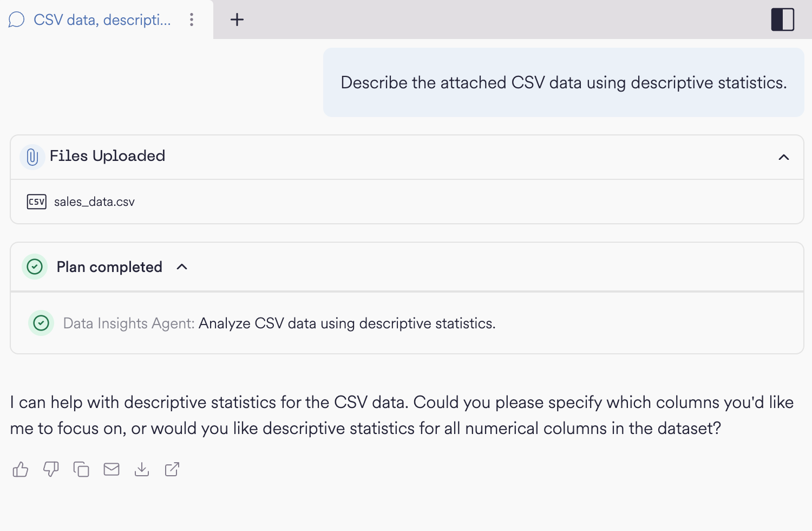Image resolution: width=812 pixels, height=531 pixels.
Task: Open the response in a new view
Action: (172, 469)
